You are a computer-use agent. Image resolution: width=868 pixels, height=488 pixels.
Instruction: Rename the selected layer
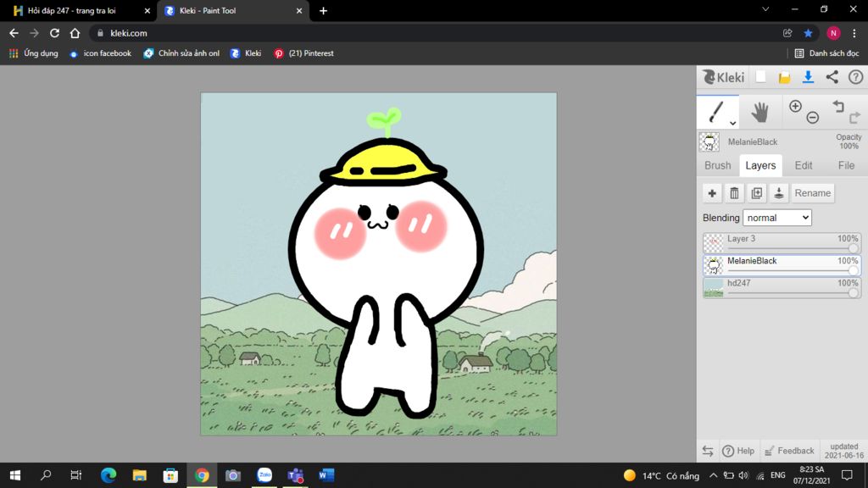[x=813, y=193]
